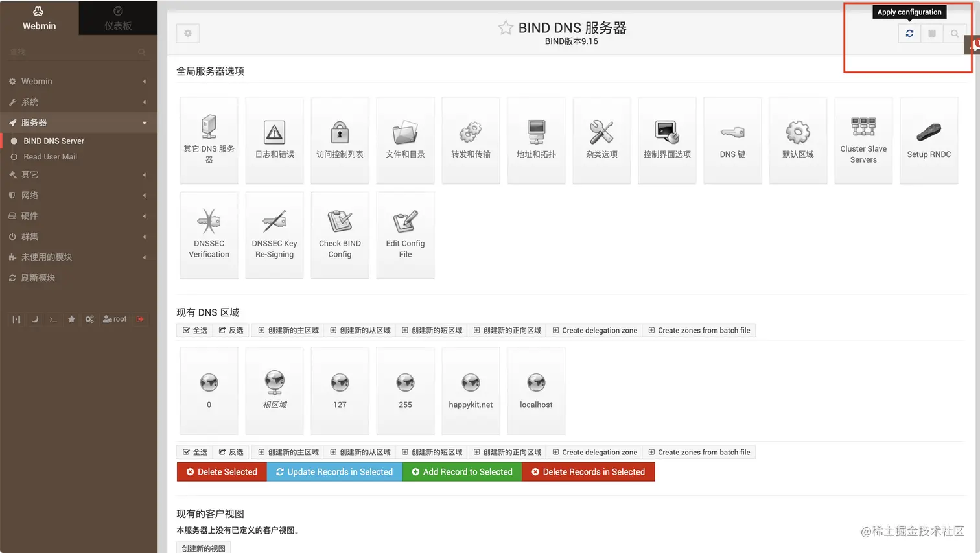Image resolution: width=980 pixels, height=553 pixels.
Task: Click the search icon in header
Action: point(954,33)
